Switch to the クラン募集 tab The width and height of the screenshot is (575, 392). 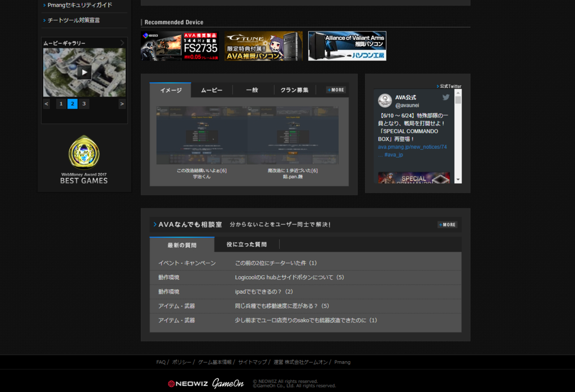pyautogui.click(x=294, y=90)
